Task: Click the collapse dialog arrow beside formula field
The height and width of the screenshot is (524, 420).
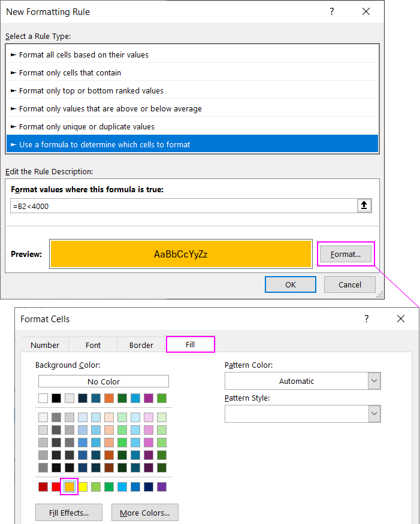Action: pos(364,206)
